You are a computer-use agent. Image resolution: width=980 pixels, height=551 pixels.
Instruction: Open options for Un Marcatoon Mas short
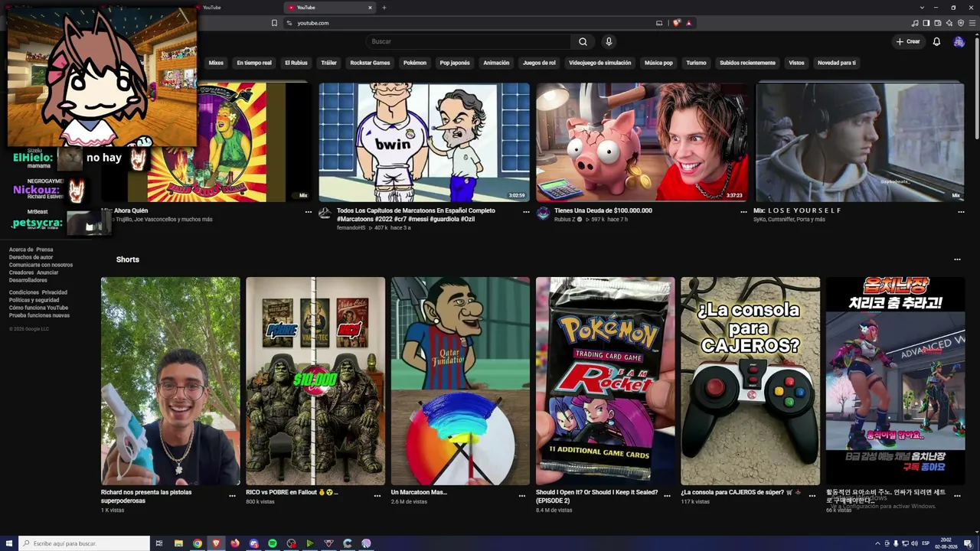tap(522, 496)
